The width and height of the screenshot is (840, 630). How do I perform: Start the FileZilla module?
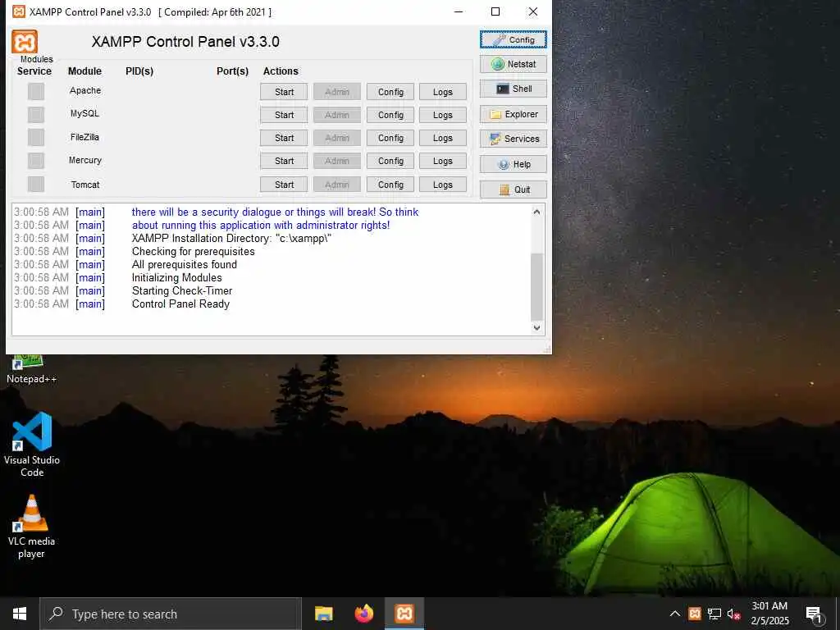[284, 138]
